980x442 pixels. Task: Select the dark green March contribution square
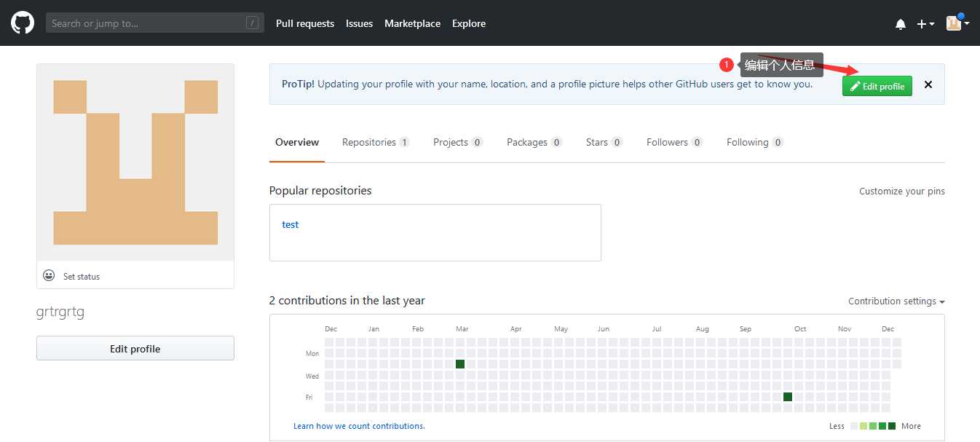coord(460,364)
